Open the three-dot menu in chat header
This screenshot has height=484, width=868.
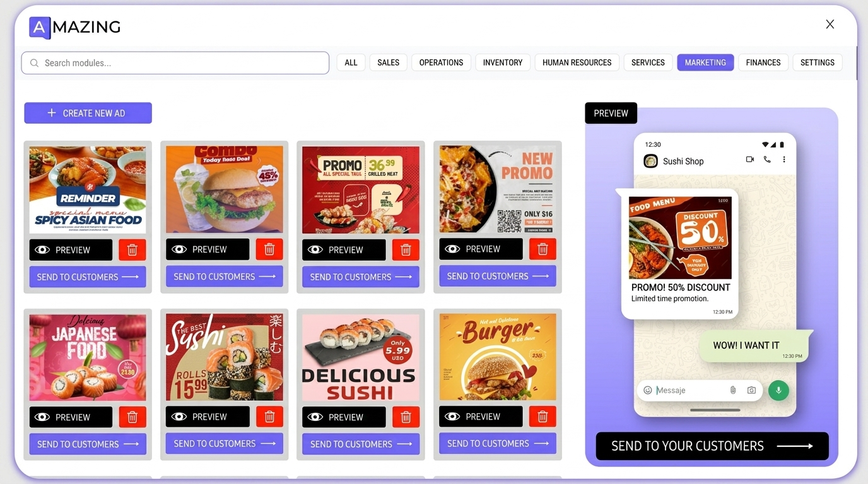(x=784, y=159)
